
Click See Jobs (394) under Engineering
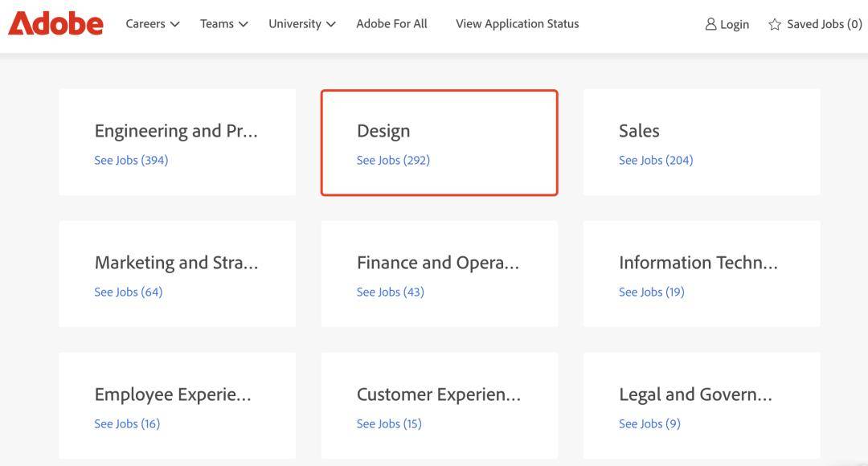click(131, 160)
